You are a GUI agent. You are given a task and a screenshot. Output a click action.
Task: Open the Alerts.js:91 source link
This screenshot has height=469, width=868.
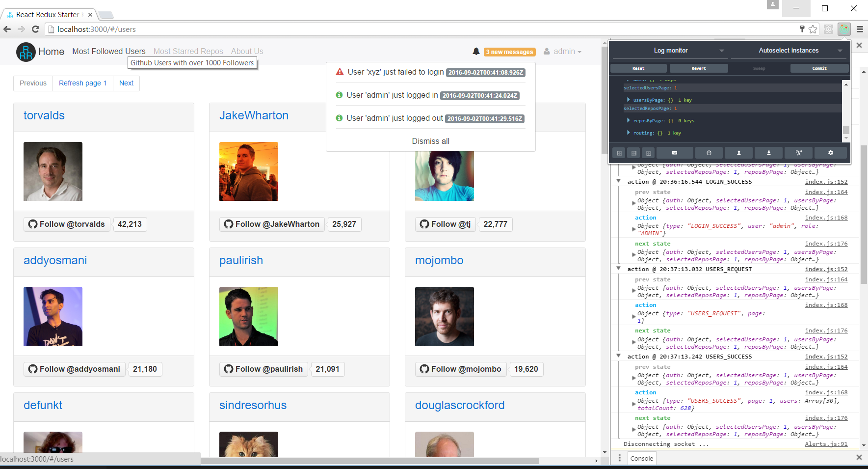coord(826,444)
